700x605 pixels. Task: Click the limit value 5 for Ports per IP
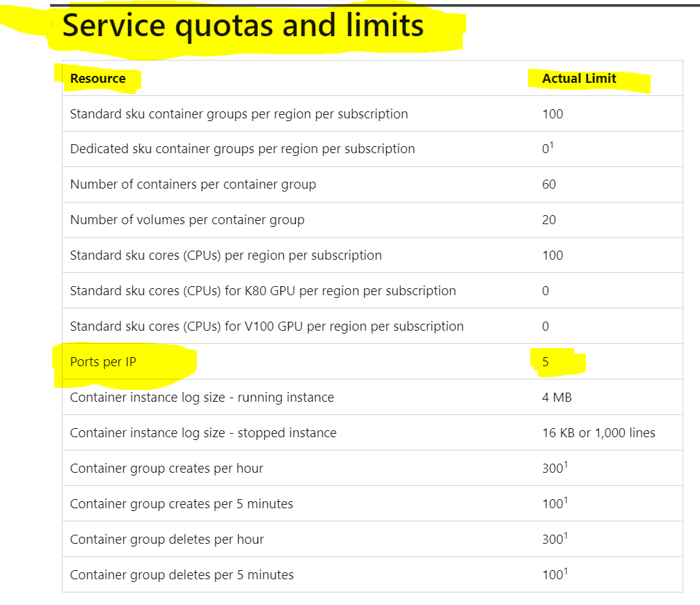[545, 362]
